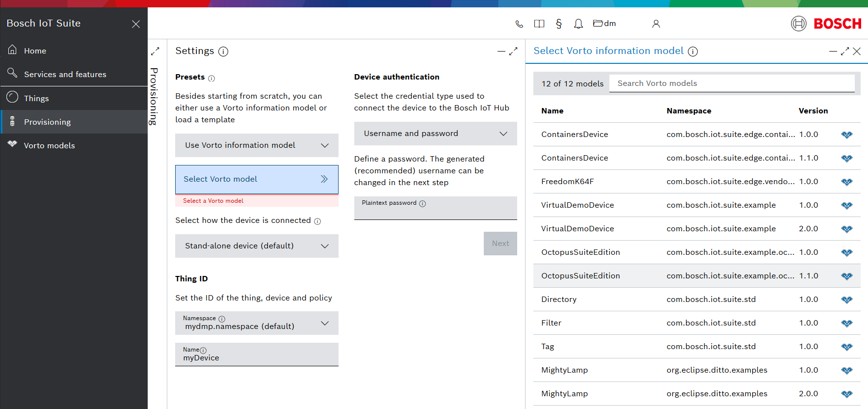Screen dimensions: 868x409
Task: Open Vorto icon for Filter model
Action: 847,323
